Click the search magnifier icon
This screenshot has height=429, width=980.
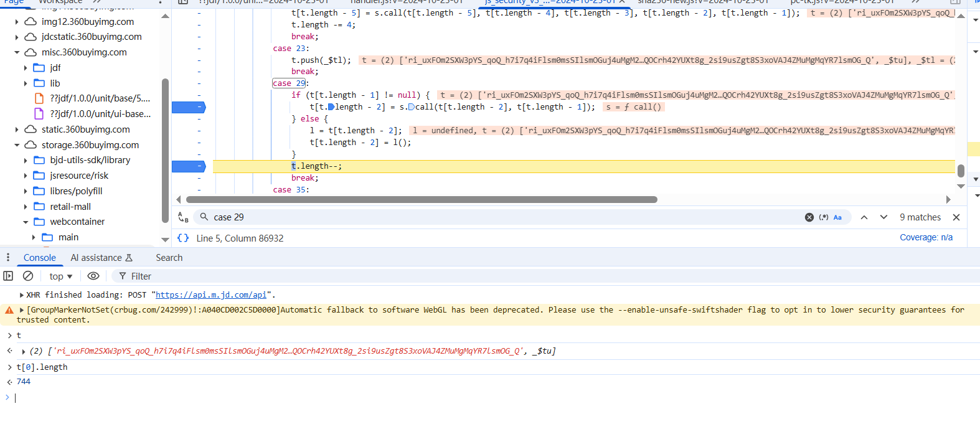pos(204,217)
